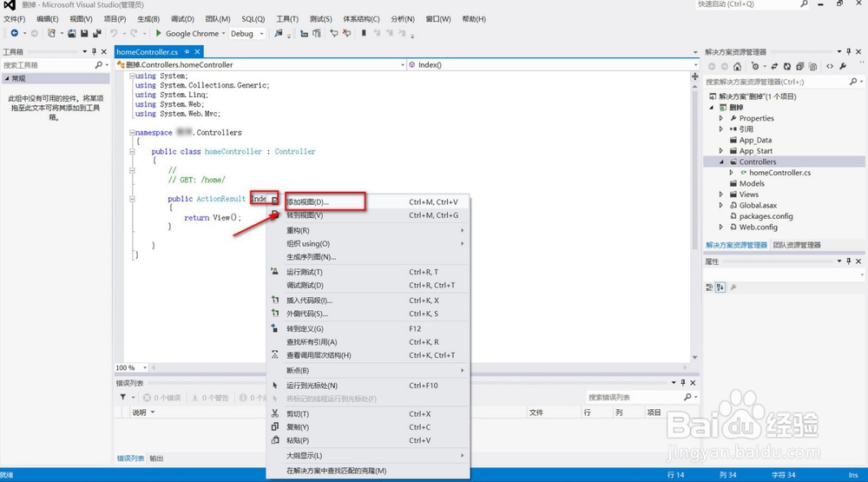
Task: Close the homeController.cs tab
Action: coord(197,51)
